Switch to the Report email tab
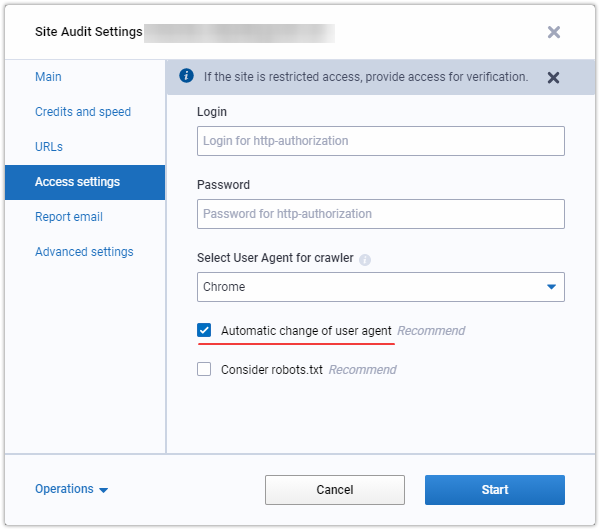The height and width of the screenshot is (530, 600). coord(69,217)
